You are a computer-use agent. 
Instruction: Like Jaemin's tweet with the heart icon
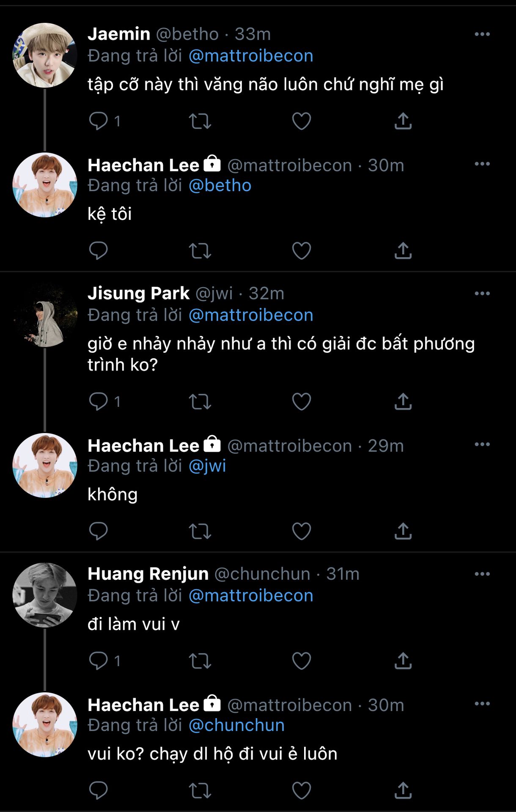coord(302,121)
